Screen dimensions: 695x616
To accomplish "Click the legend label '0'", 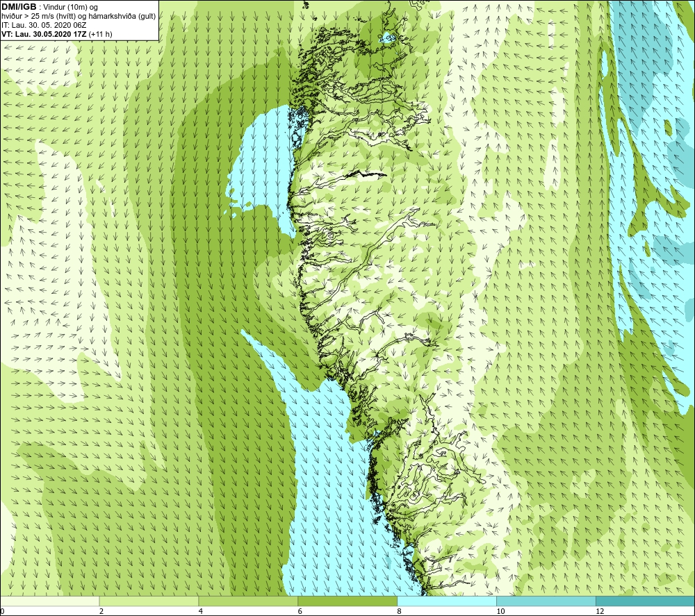I will (x=2, y=612).
